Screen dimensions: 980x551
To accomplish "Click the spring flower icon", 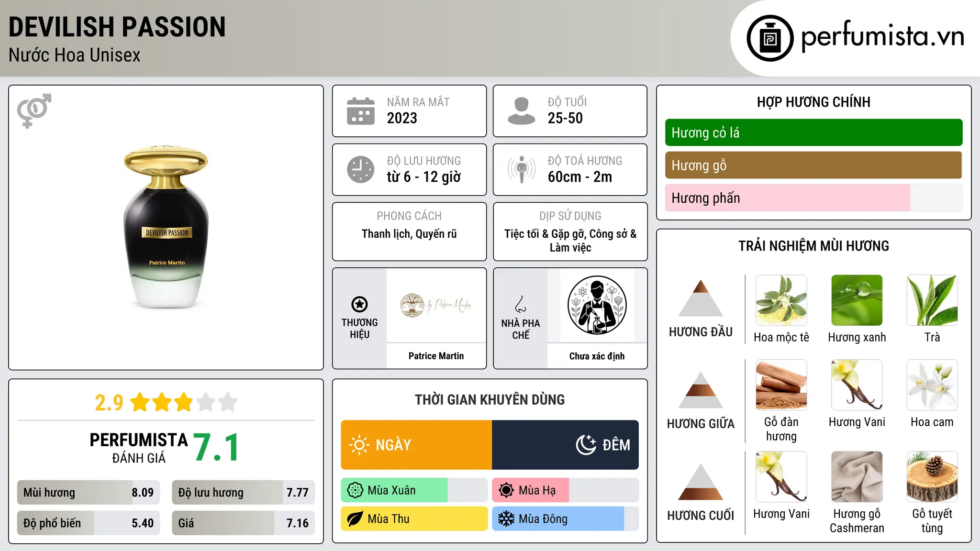I will click(x=355, y=490).
